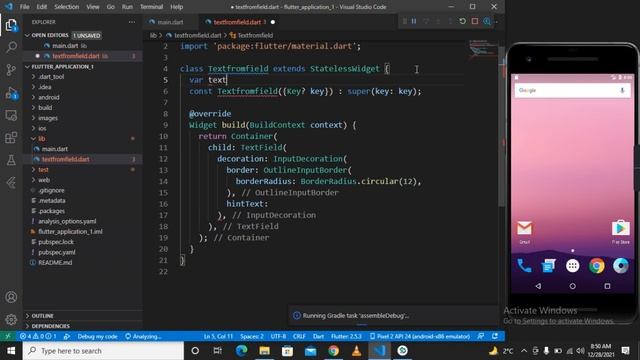This screenshot has height=360, width=640.
Task: Open the Explorer view in activity bar
Action: pyautogui.click(x=11, y=25)
